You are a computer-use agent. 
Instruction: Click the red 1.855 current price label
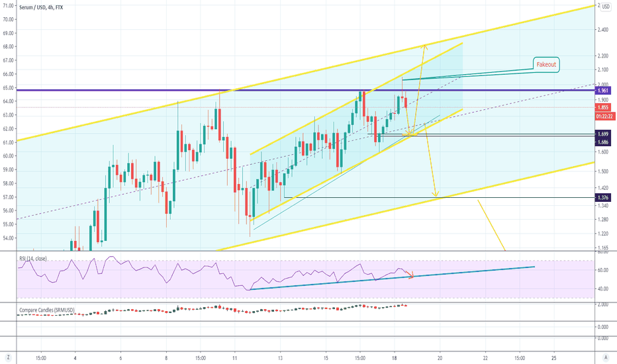coord(603,107)
